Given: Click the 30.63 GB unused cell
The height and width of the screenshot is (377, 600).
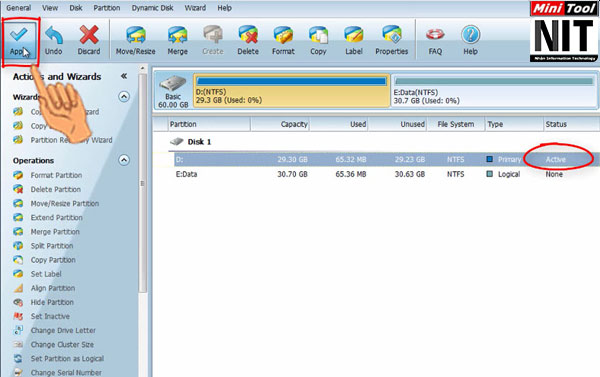Looking at the screenshot, I should point(410,174).
